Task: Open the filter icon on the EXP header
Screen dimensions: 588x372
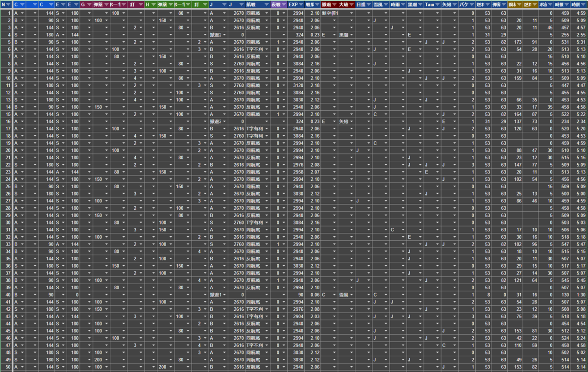Action: click(301, 4)
